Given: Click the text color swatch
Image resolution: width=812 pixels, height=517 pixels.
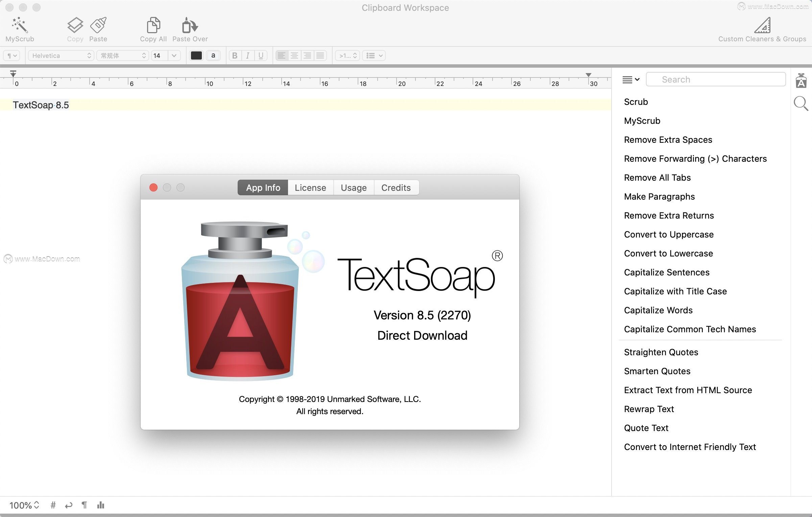Looking at the screenshot, I should coord(196,55).
